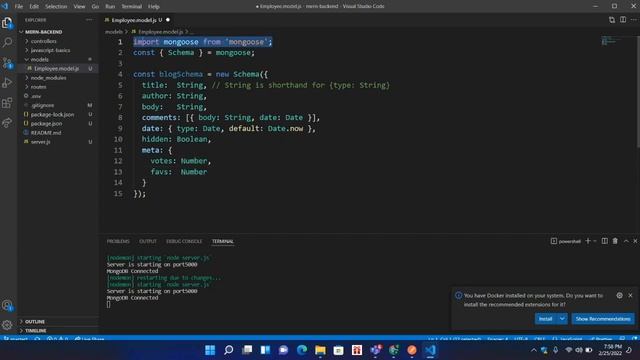The width and height of the screenshot is (640, 360).
Task: Collapse the models folder
Action: click(39, 59)
